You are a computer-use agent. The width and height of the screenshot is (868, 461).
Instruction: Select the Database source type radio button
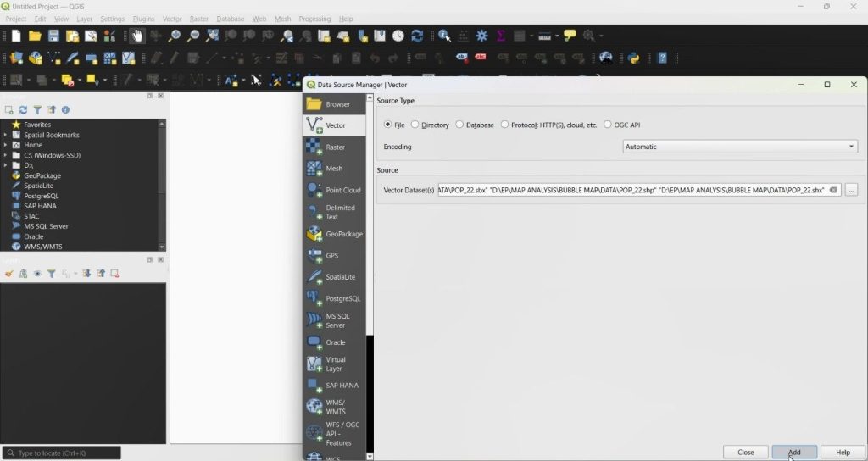point(459,125)
